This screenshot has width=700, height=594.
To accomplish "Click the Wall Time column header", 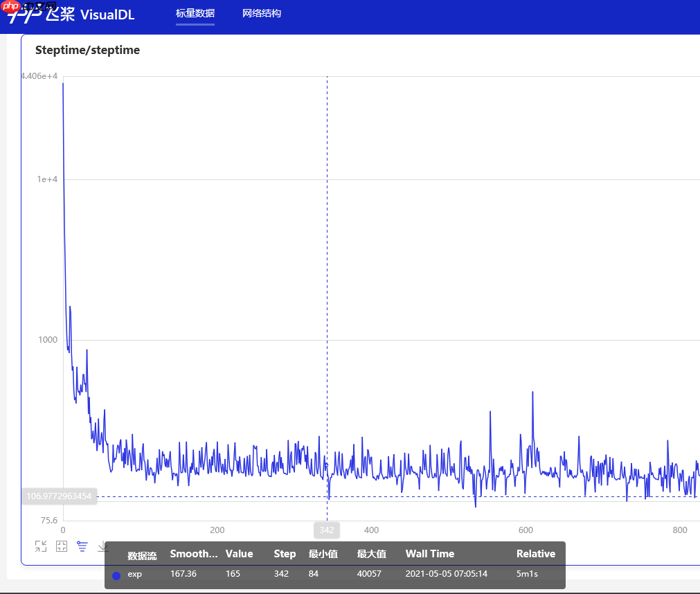I will point(429,554).
